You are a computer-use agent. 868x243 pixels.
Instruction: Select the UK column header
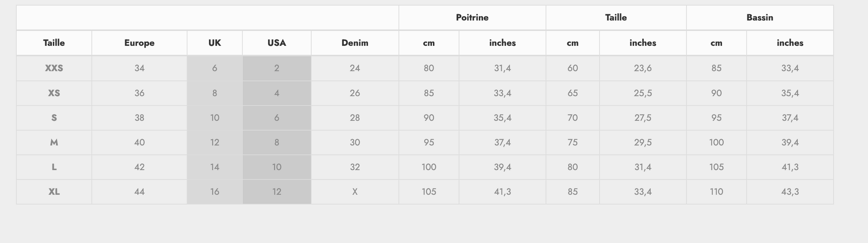[214, 43]
